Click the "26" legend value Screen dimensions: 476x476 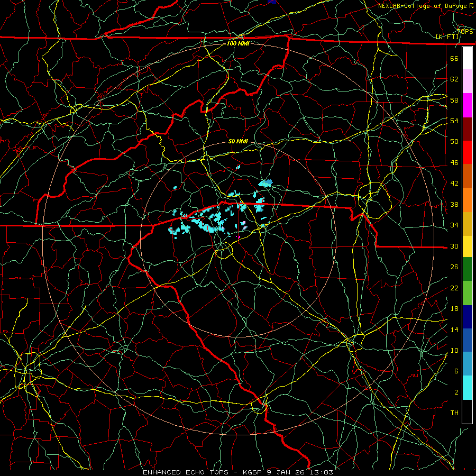454,267
